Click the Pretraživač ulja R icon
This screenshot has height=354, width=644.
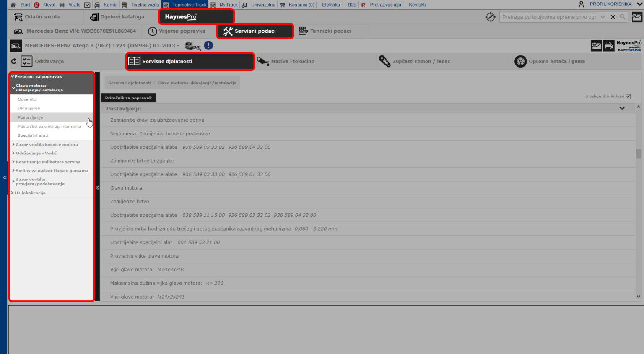pos(364,5)
